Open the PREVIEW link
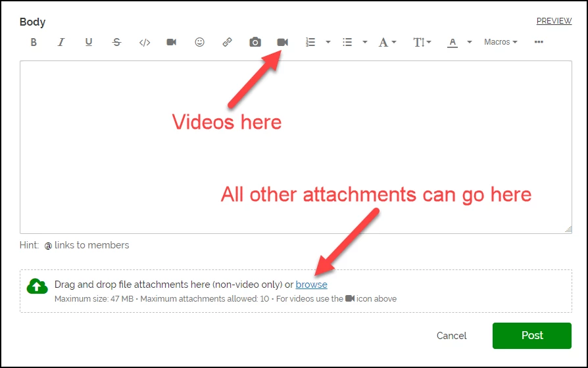 tap(554, 21)
